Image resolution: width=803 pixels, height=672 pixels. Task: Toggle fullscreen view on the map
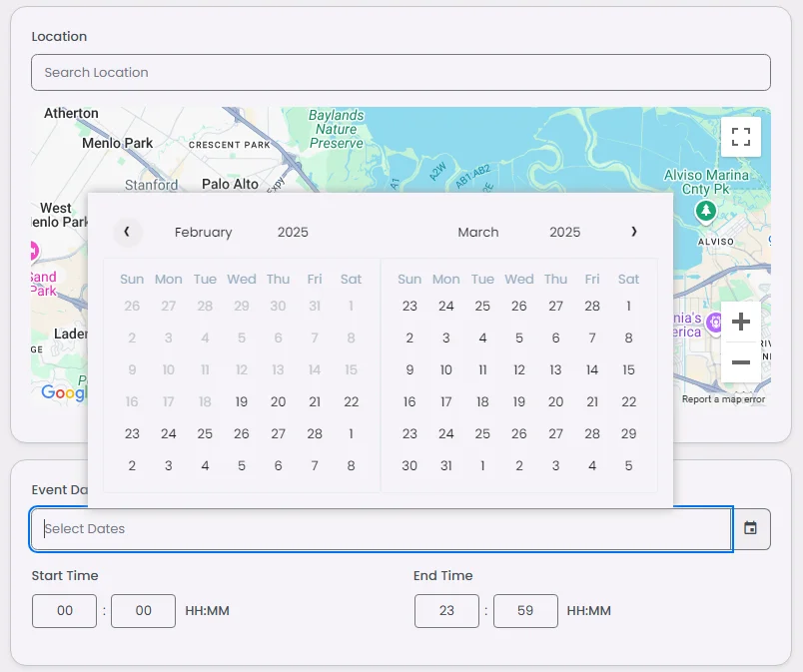(x=740, y=137)
